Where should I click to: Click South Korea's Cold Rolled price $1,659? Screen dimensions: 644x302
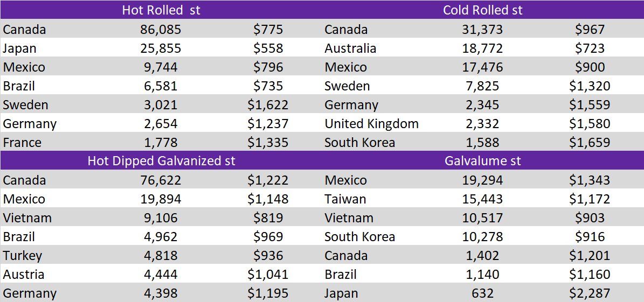click(590, 142)
